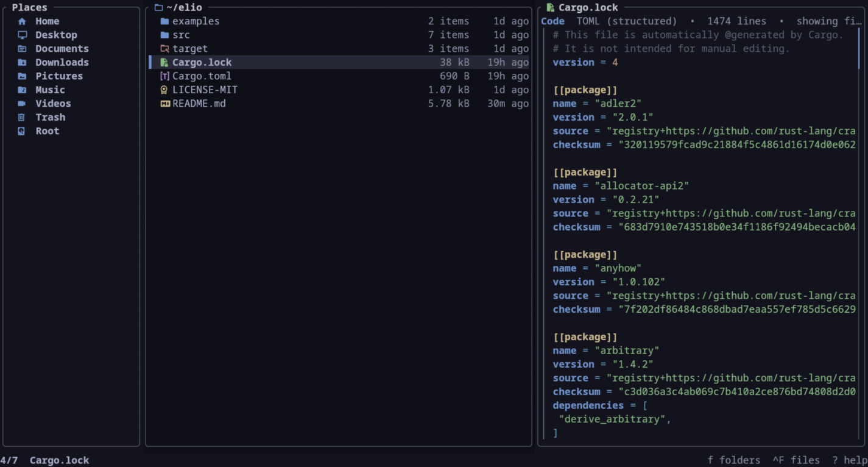The width and height of the screenshot is (868, 467).
Task: Click the Markdown icon beside README.md
Action: tap(164, 103)
